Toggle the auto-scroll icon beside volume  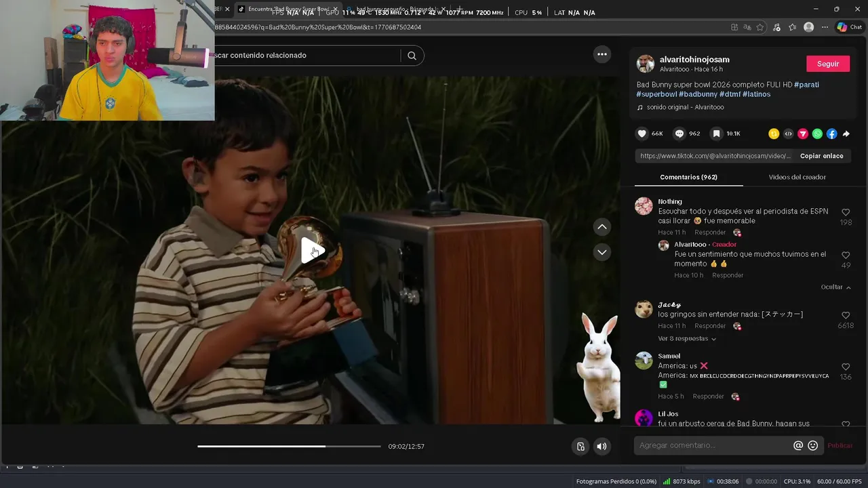pyautogui.click(x=580, y=446)
